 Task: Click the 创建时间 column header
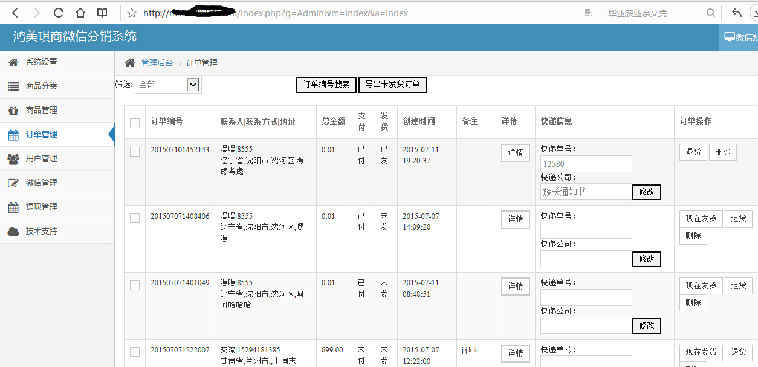pos(419,122)
